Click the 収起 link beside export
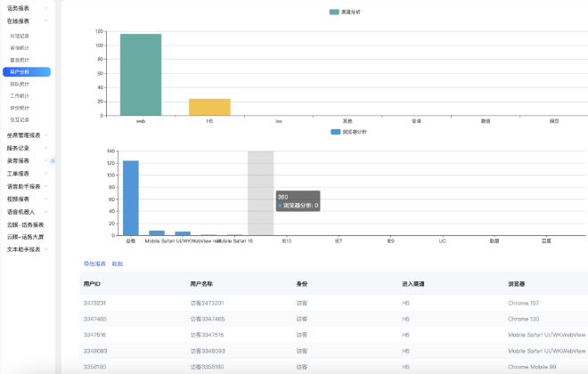This screenshot has height=374, width=588. 118,264
